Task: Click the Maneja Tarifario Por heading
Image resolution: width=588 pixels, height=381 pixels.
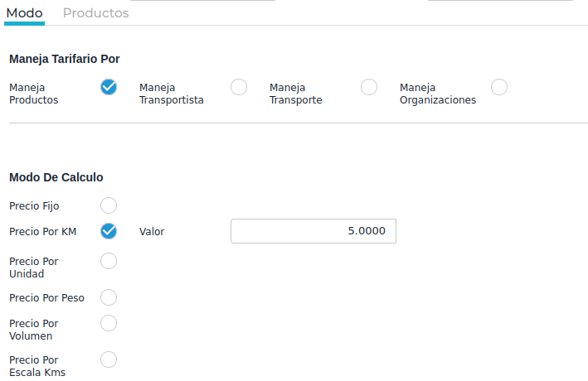Action: point(70,60)
